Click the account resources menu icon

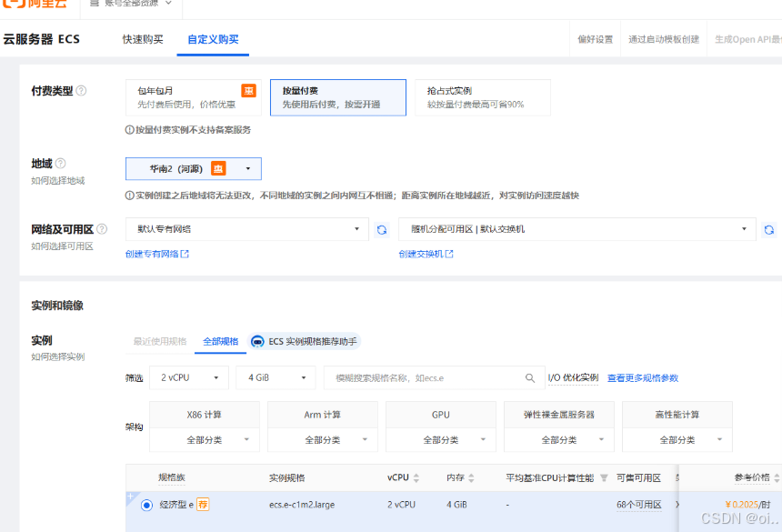coord(95,3)
